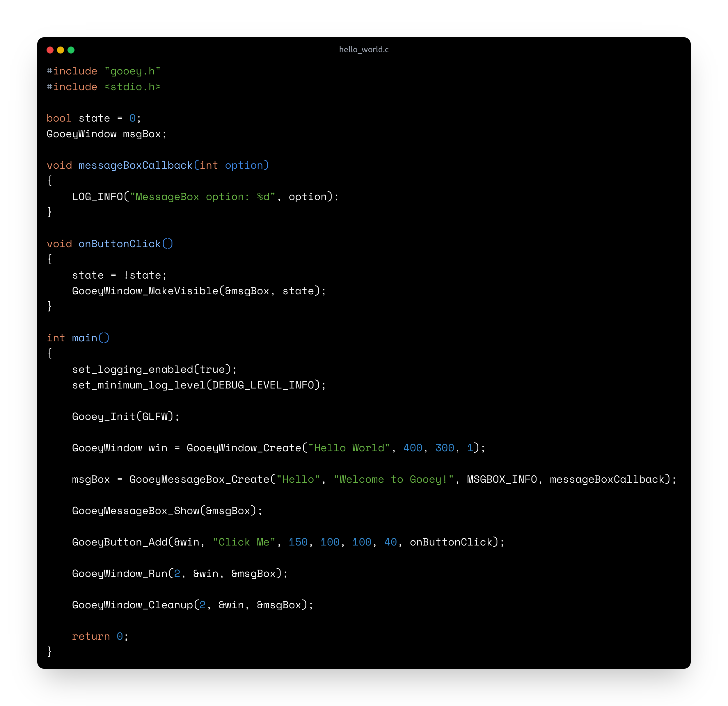Click the hello_world.c window title

[364, 49]
